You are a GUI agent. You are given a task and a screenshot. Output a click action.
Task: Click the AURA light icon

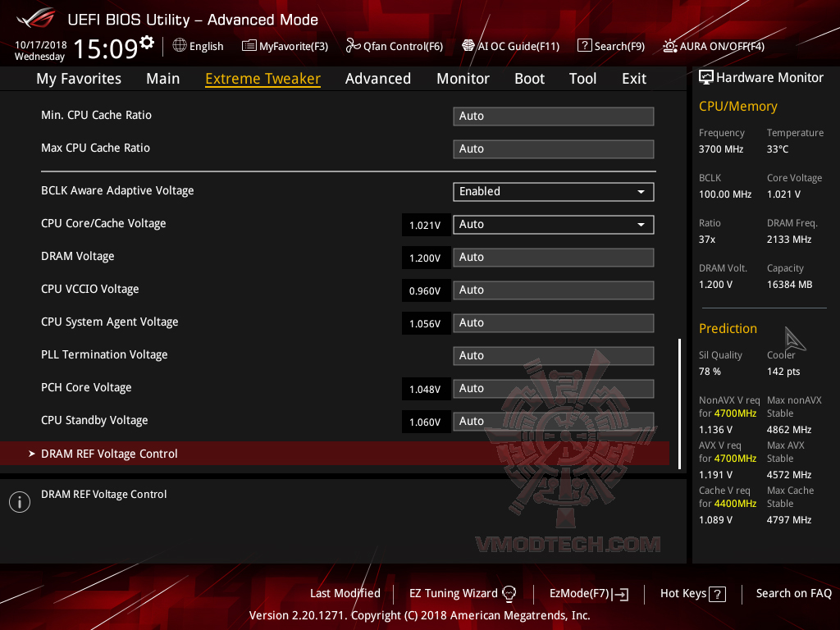[669, 46]
